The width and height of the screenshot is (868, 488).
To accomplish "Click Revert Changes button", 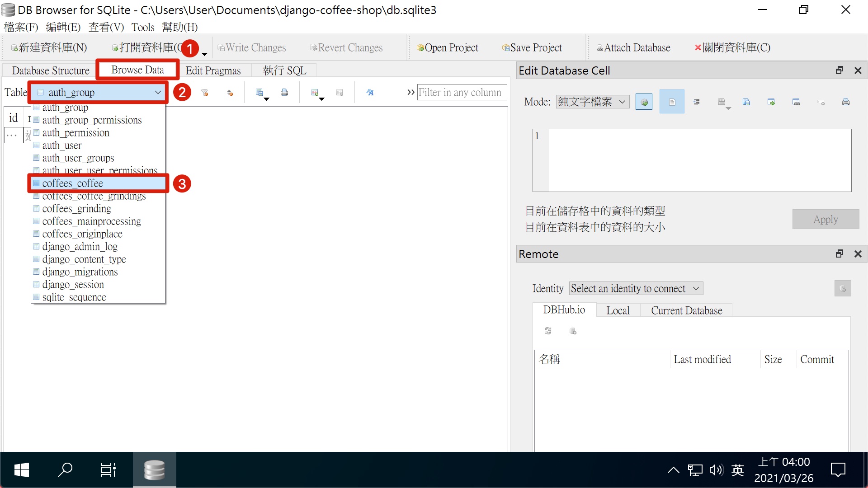I will tap(346, 47).
